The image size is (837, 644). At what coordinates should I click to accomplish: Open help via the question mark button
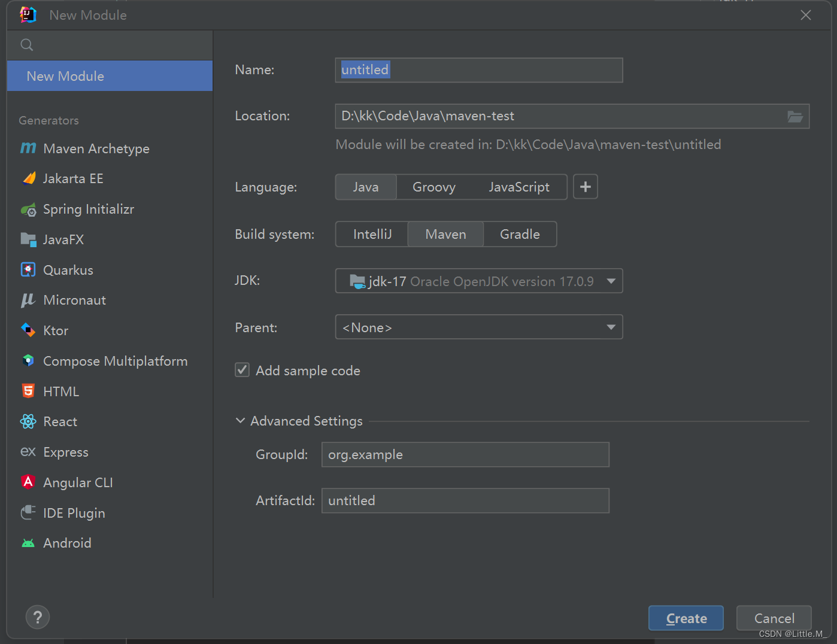pyautogui.click(x=38, y=617)
